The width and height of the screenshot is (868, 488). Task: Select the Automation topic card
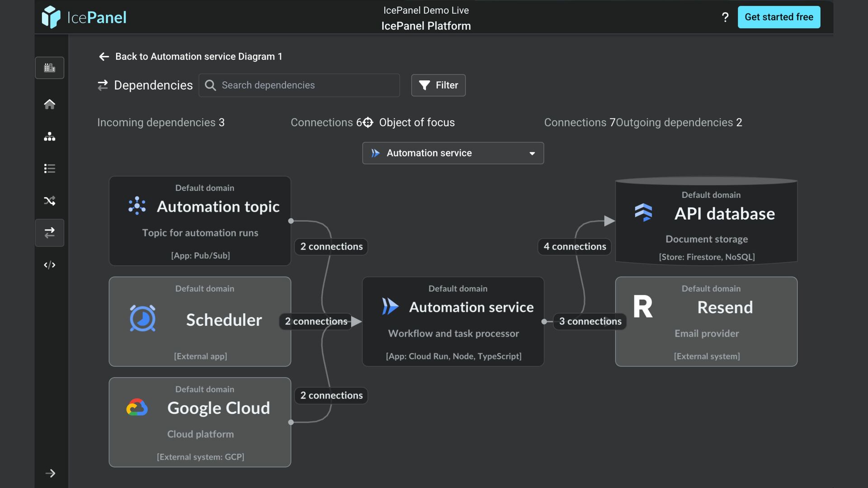(200, 221)
